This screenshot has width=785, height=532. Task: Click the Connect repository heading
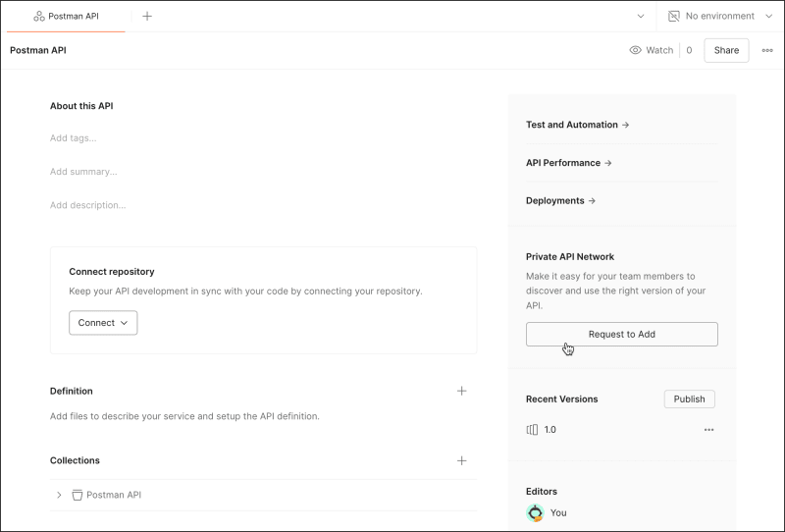coord(112,272)
